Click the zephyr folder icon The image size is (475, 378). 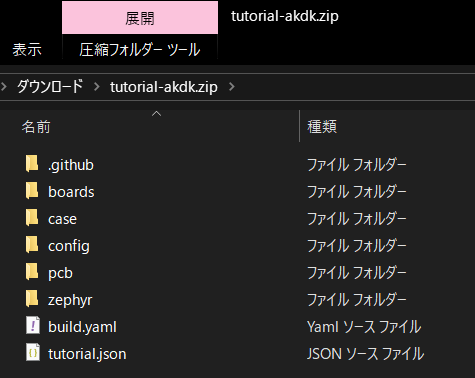pyautogui.click(x=32, y=299)
